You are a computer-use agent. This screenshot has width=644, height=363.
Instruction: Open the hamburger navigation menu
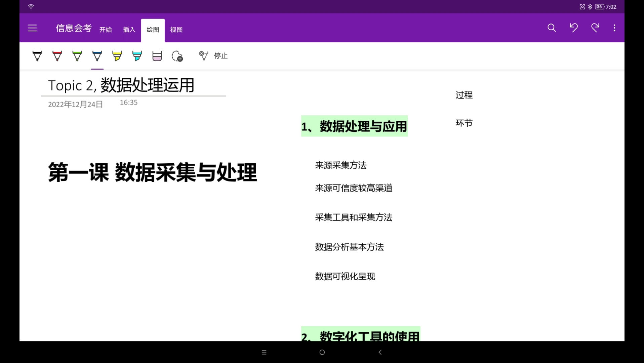[x=32, y=28]
